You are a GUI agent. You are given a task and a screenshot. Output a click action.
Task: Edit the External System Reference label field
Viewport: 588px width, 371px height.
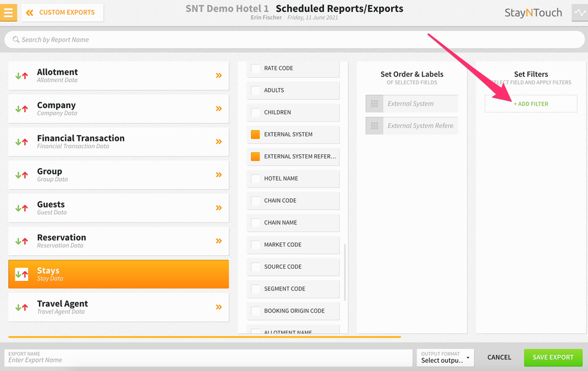click(421, 125)
